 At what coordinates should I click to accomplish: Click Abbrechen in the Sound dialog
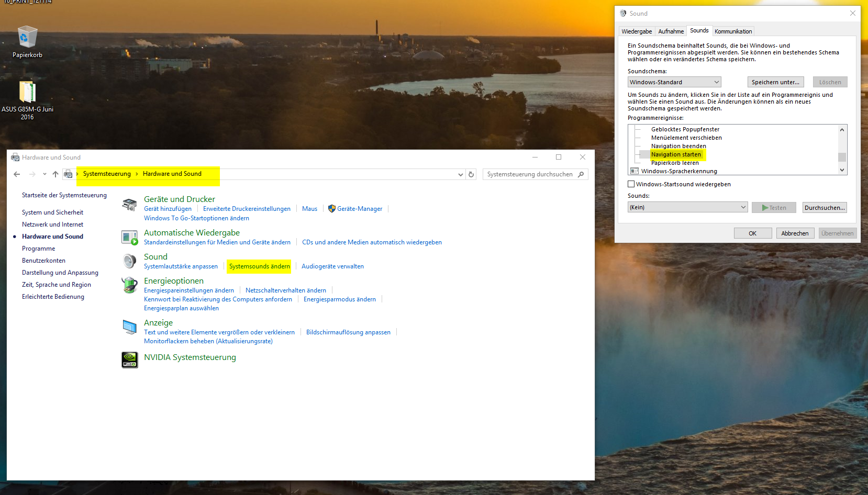[x=795, y=233]
